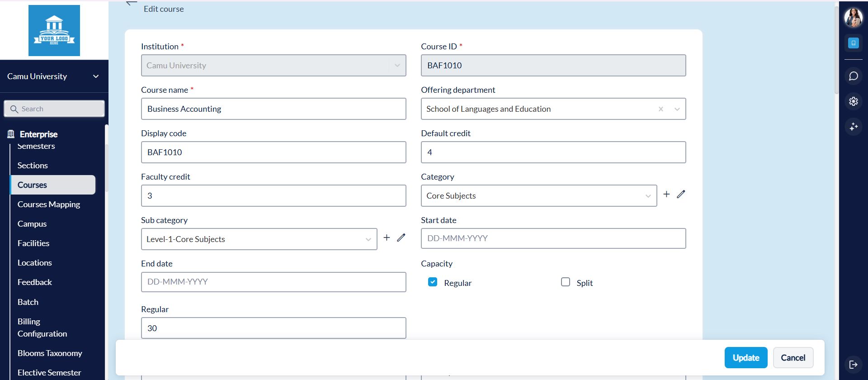The width and height of the screenshot is (868, 380).
Task: Go to Facilities in the sidebar
Action: 33,243
